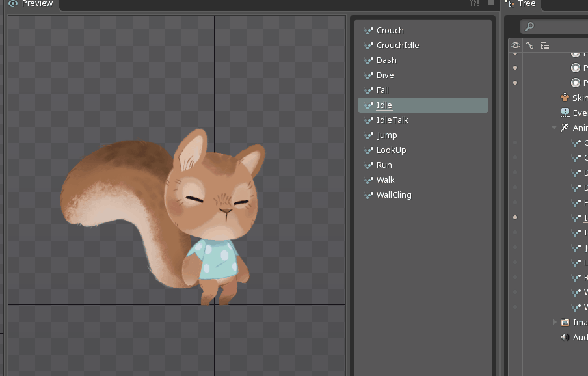
Task: Click the Events icon in the tree
Action: click(x=565, y=113)
